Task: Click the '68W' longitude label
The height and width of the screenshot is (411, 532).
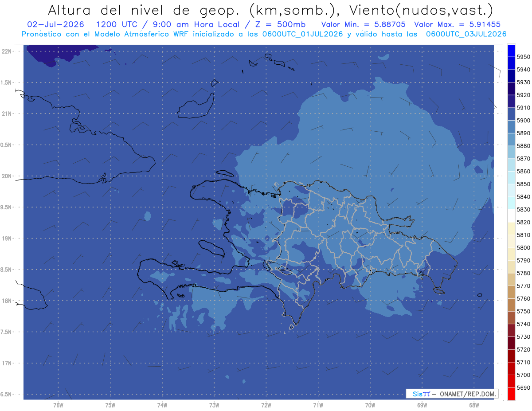Action: [x=474, y=405]
